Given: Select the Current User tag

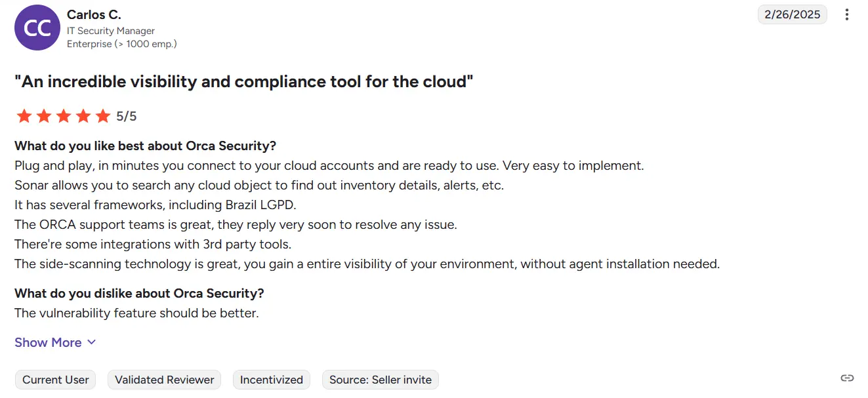Looking at the screenshot, I should (56, 380).
